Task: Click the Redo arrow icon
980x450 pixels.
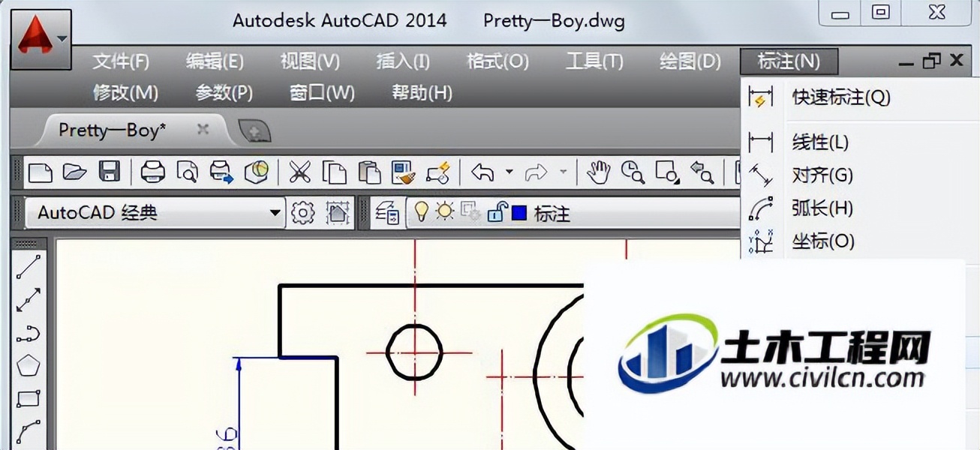Action: click(x=536, y=172)
